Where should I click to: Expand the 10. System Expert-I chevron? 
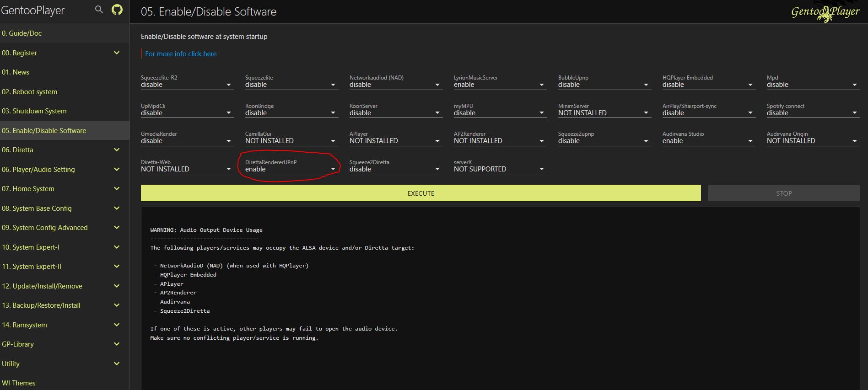coord(117,247)
